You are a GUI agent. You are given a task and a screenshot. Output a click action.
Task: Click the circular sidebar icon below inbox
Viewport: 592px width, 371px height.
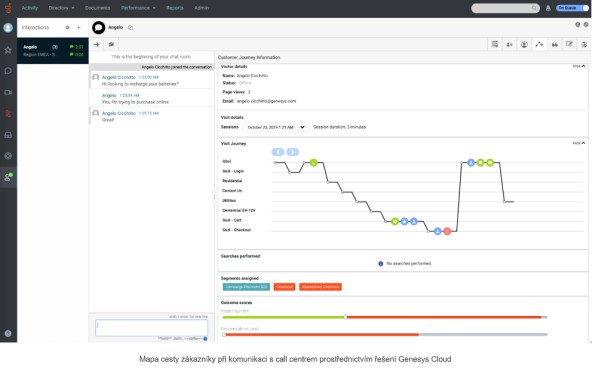coord(8,156)
